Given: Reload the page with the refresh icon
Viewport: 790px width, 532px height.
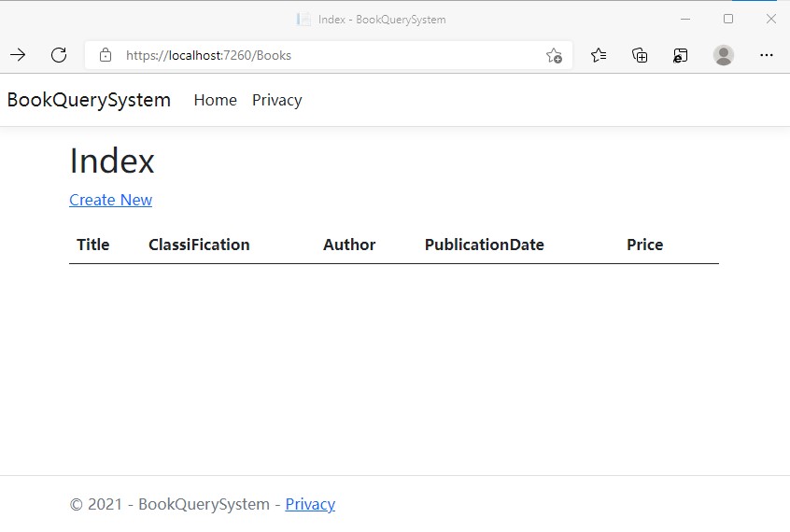Looking at the screenshot, I should [59, 54].
